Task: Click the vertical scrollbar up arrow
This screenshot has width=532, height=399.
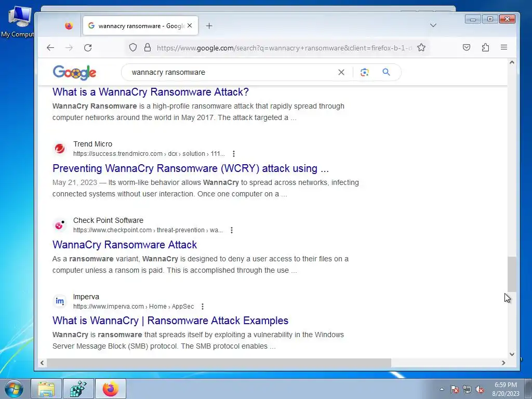Action: pos(512,62)
